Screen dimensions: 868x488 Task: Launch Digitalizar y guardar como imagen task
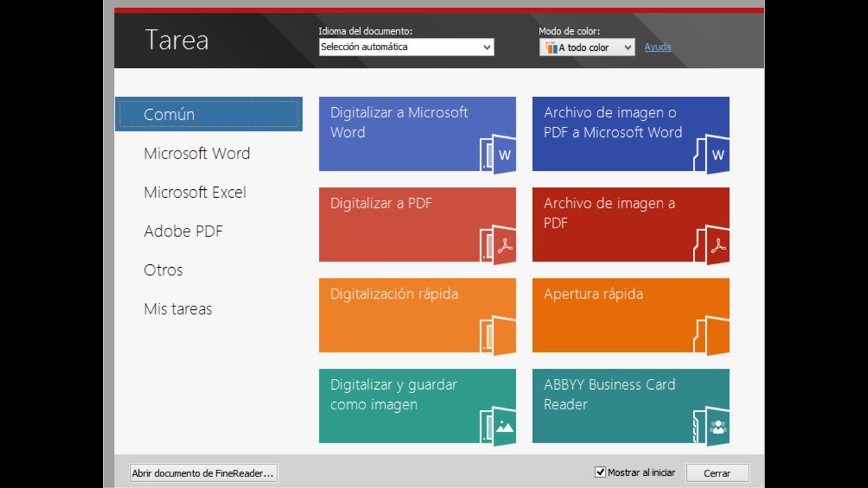pos(417,406)
